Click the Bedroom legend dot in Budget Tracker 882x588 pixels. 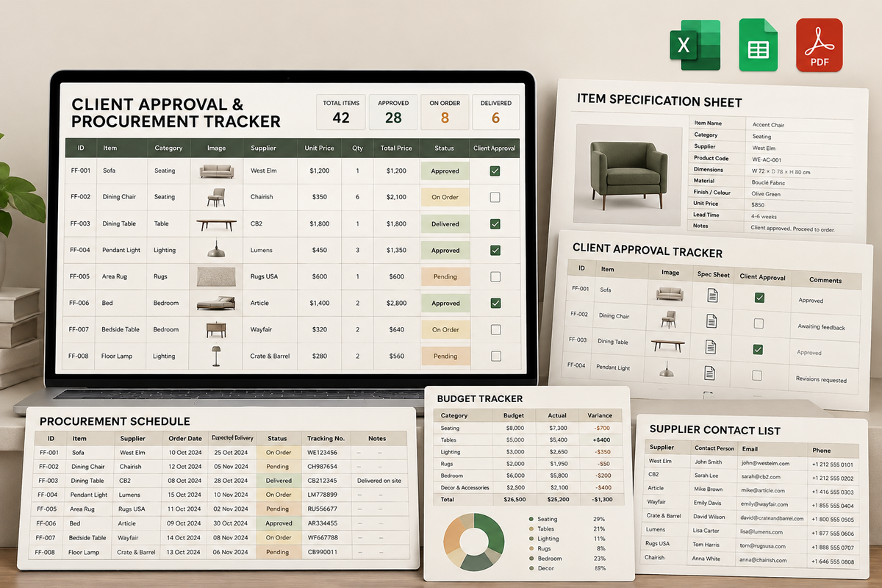point(531,559)
